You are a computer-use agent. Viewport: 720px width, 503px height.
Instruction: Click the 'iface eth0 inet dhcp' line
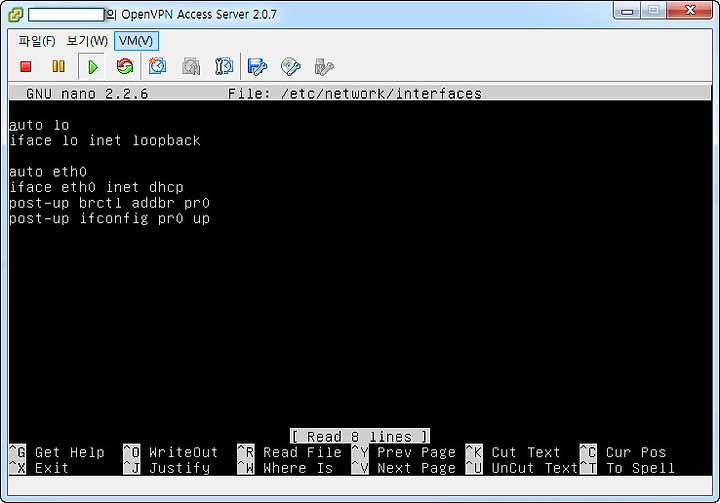96,187
